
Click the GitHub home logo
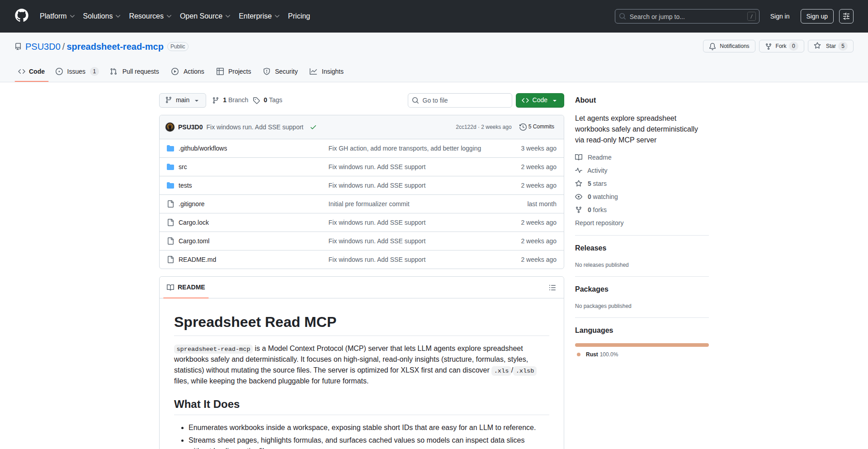(21, 16)
